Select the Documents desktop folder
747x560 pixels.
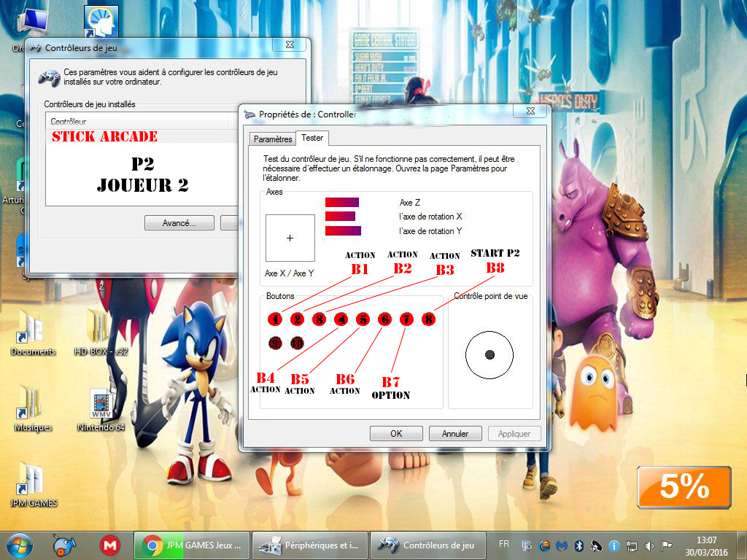(x=33, y=332)
